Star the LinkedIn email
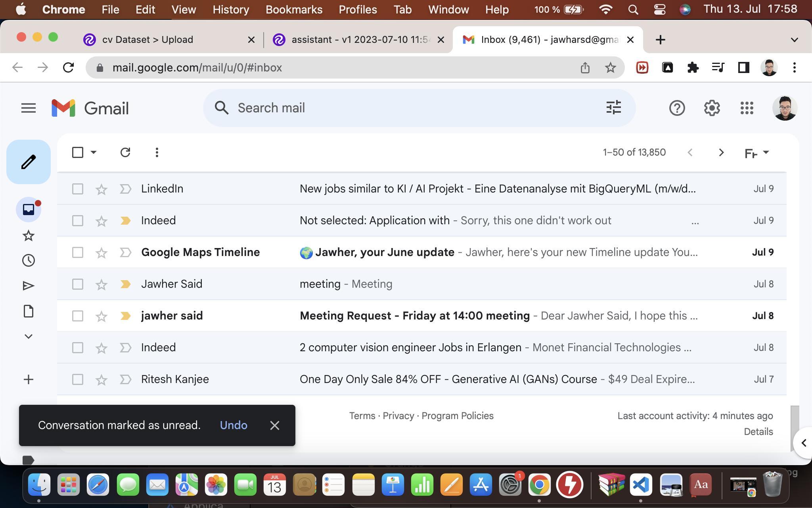The height and width of the screenshot is (508, 812). pos(101,189)
